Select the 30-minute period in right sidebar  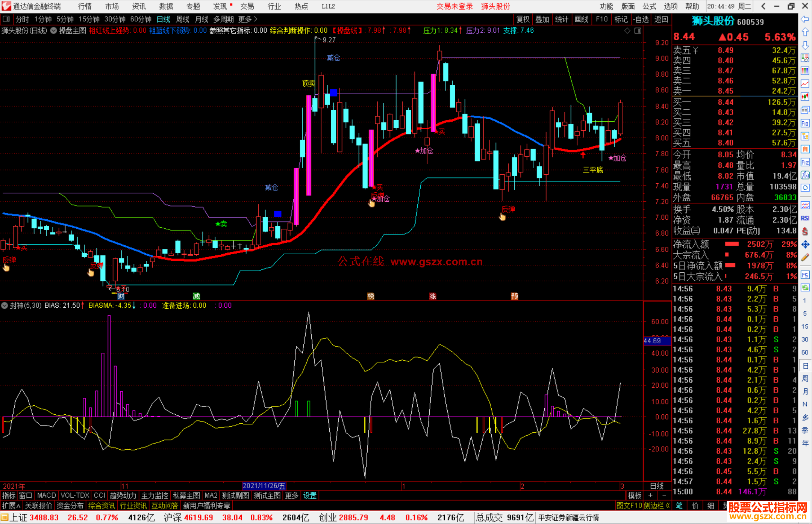click(805, 339)
